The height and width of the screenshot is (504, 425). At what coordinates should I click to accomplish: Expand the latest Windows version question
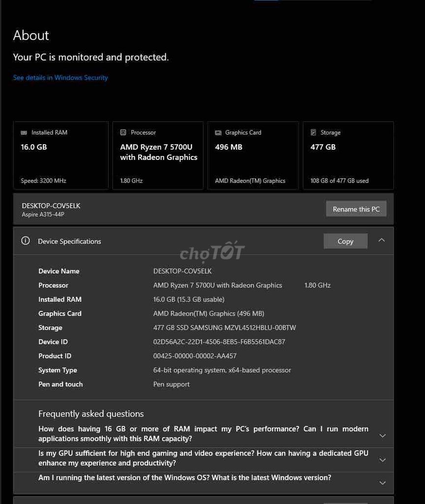[382, 483]
